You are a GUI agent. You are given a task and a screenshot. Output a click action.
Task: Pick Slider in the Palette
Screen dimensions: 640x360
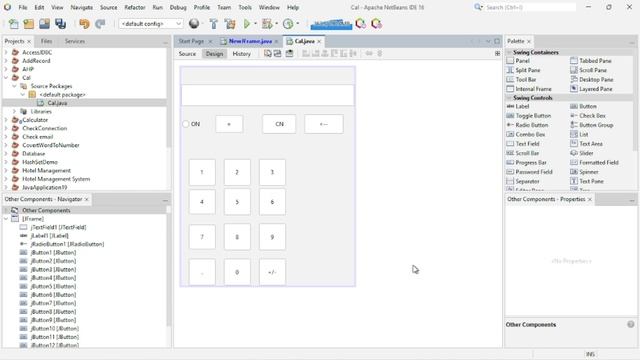click(582, 153)
